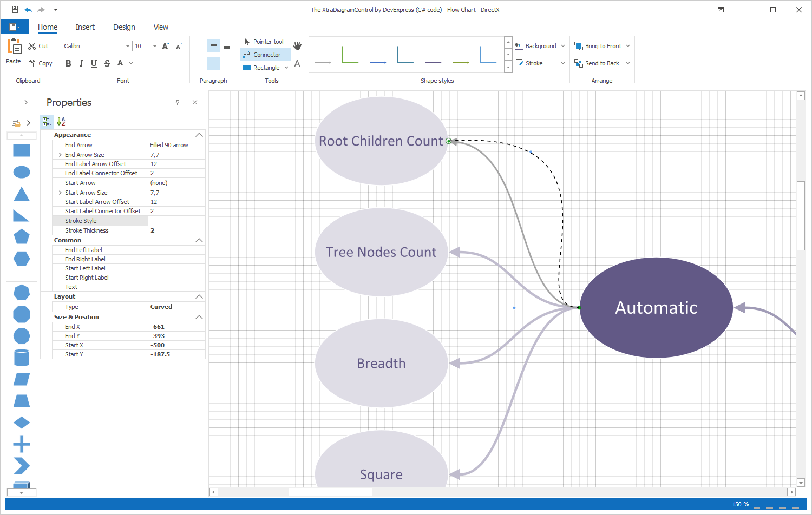Toggle Bold formatting in the Font group
Screen dimensions: 812x515
tap(68, 63)
